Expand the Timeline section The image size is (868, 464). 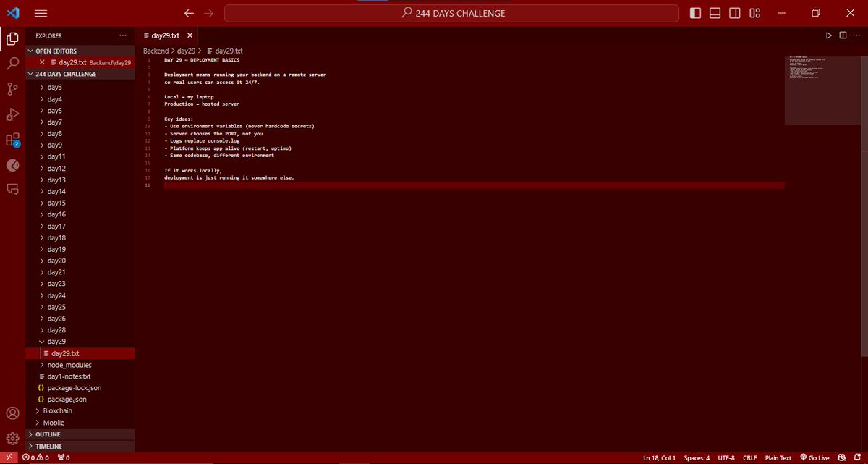(80, 446)
